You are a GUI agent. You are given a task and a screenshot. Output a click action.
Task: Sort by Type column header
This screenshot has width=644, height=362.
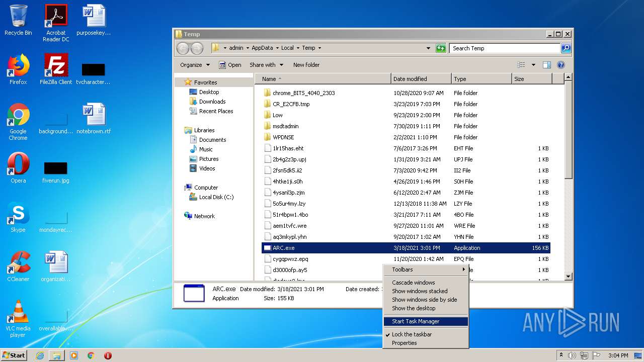click(481, 79)
